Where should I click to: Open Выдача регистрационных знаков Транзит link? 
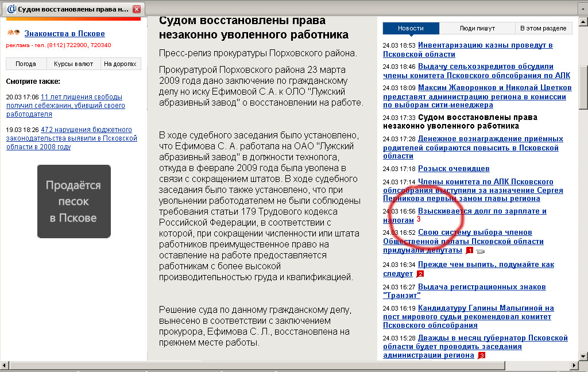pyautogui.click(x=464, y=291)
